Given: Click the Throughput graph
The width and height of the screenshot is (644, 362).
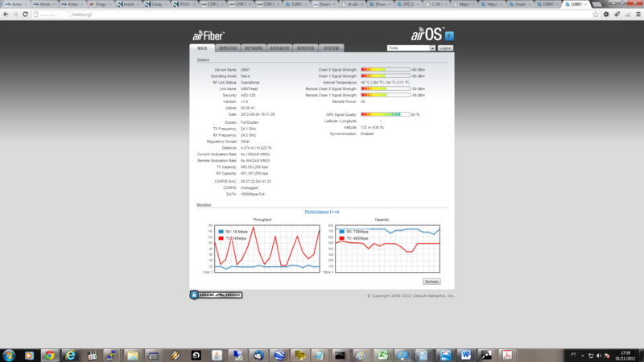Looking at the screenshot, I should 267,249.
